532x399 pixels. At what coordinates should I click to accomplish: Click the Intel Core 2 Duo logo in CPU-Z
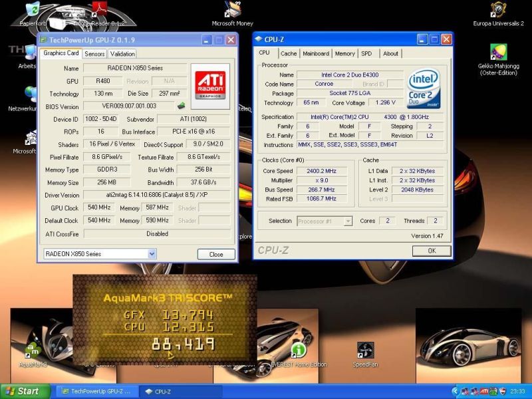[x=424, y=88]
